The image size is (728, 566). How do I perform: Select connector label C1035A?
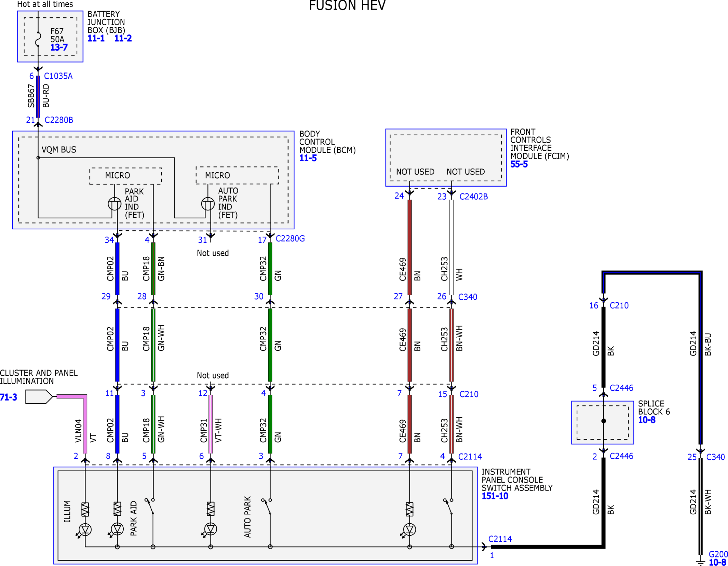(58, 76)
